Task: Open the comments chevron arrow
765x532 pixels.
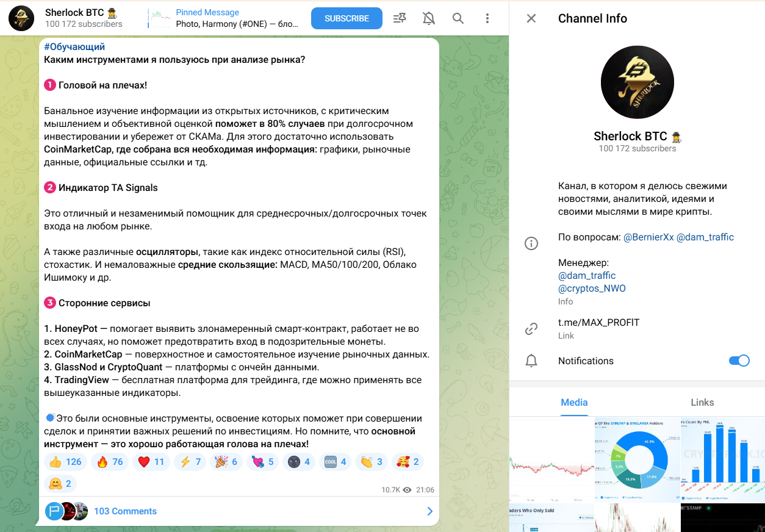Action: click(429, 511)
